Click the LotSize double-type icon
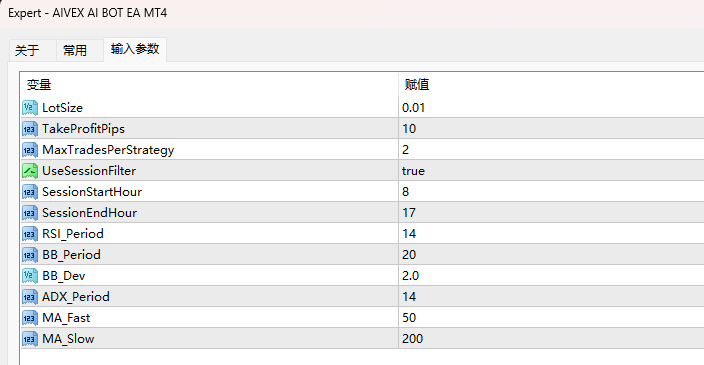 [x=30, y=108]
